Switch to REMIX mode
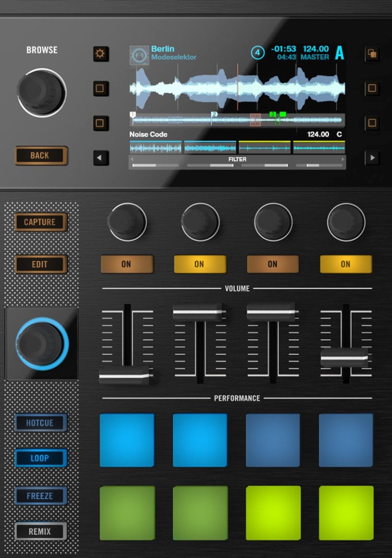Viewport: 392px width, 558px height. coord(40,531)
